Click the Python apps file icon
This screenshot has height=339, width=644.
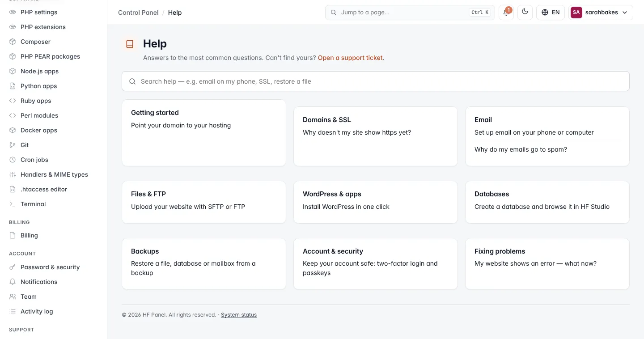[x=13, y=86]
